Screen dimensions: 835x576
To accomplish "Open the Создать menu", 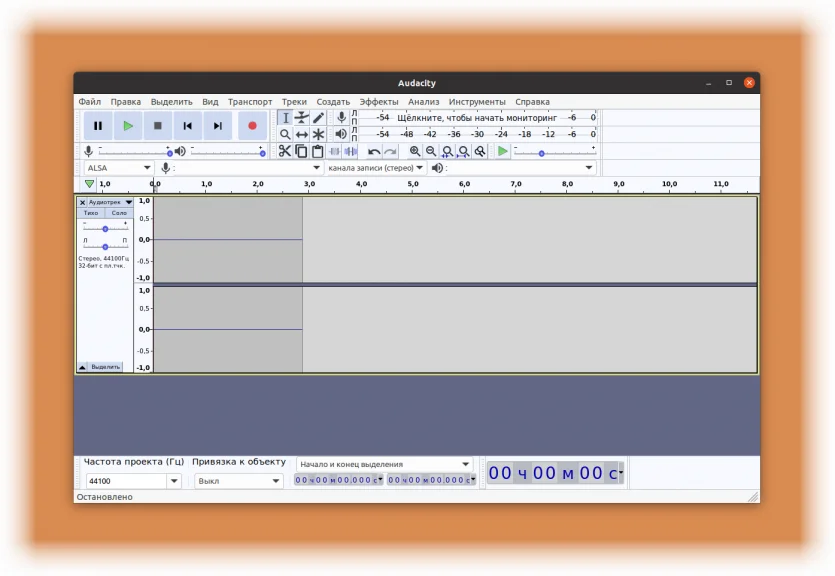I will pos(333,102).
